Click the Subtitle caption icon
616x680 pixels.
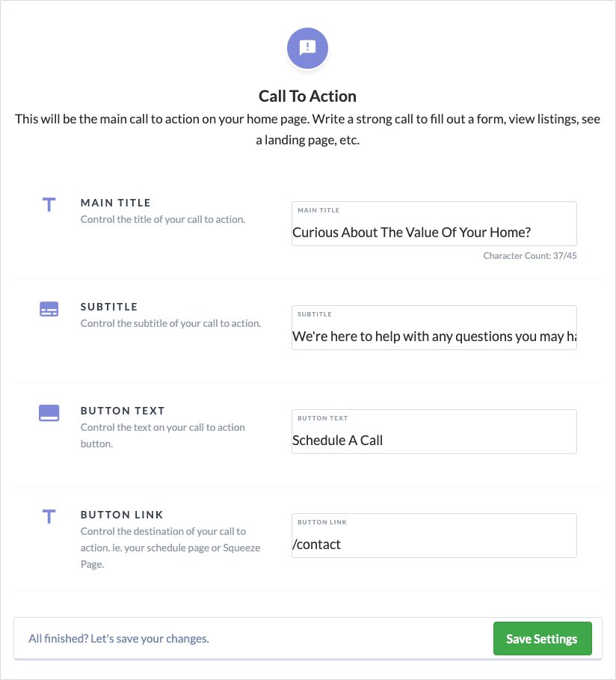tap(49, 309)
